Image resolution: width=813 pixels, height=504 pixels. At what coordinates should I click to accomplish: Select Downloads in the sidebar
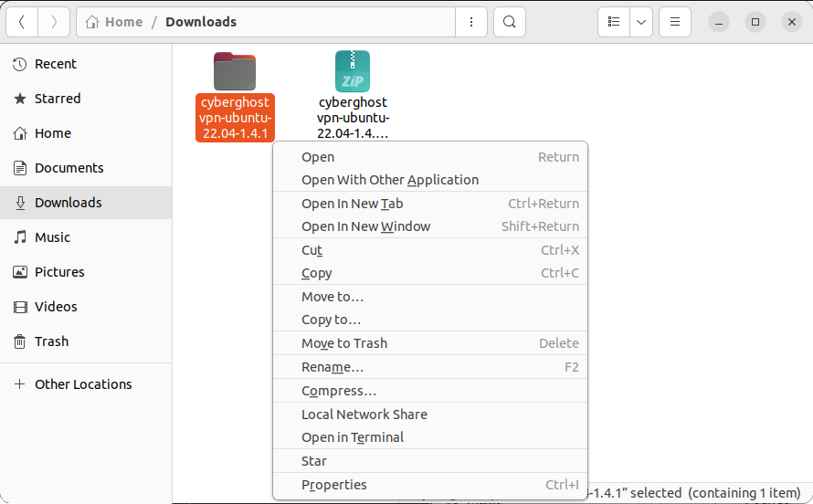click(86, 203)
